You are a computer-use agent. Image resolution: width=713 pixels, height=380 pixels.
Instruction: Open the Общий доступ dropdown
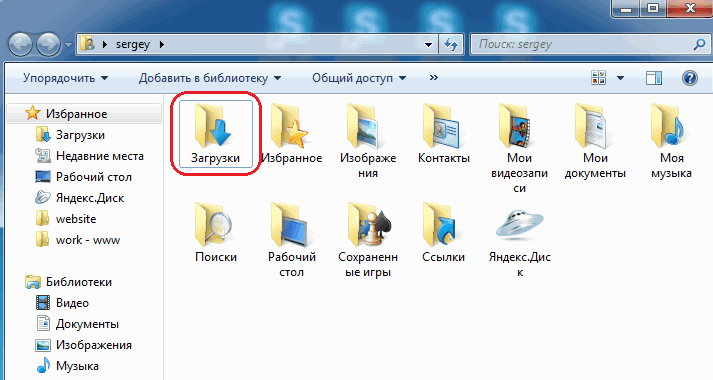[359, 78]
